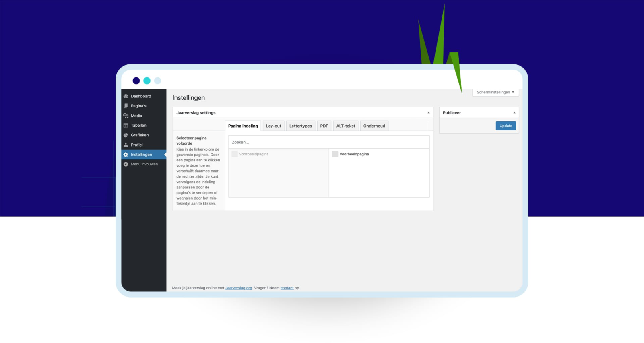
Task: Collapse the Jaarverslag settings panel
Action: (x=428, y=113)
